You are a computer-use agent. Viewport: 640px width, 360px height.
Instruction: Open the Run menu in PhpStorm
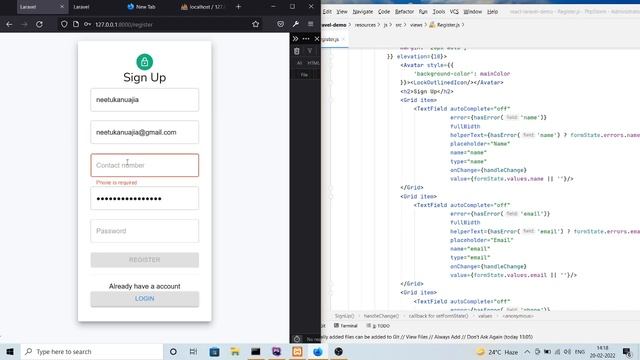pos(423,12)
